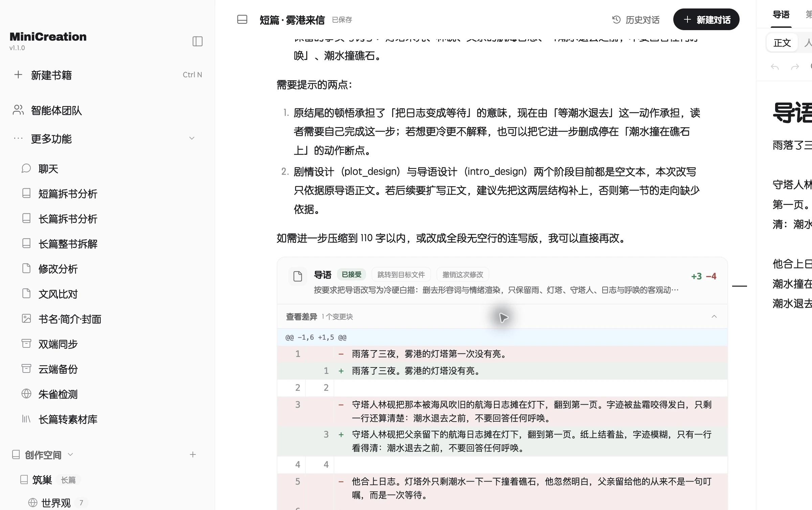Open 双端同步 archive icon

click(26, 344)
